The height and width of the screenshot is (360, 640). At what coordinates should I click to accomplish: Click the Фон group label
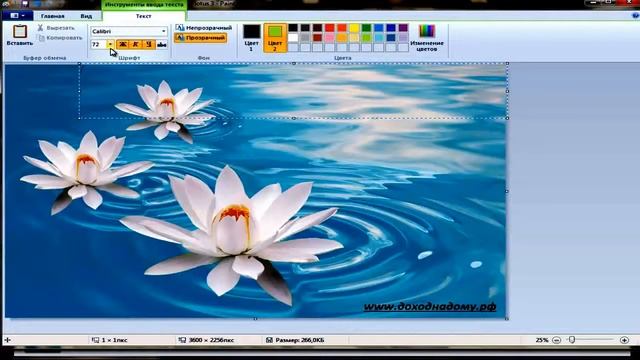coord(204,58)
